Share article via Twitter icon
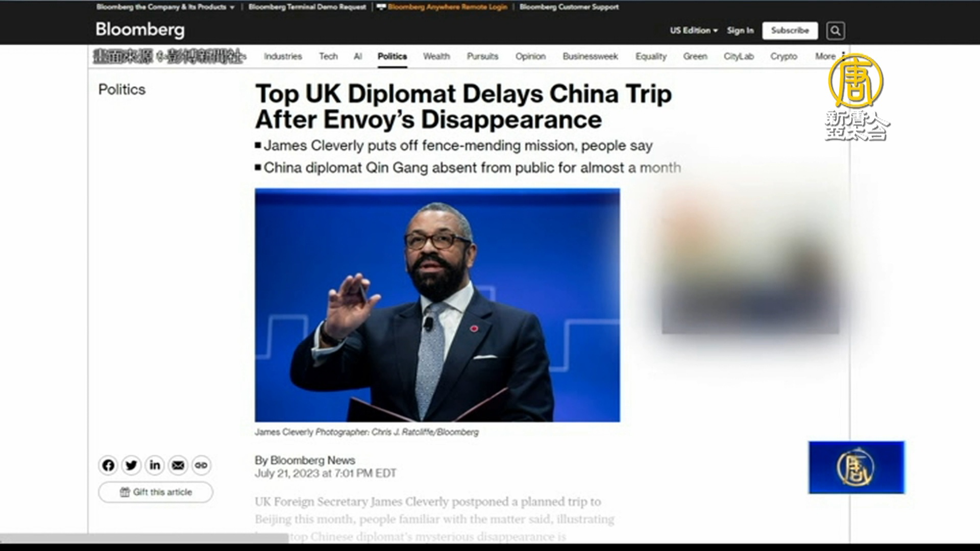980x551 pixels. point(131,465)
